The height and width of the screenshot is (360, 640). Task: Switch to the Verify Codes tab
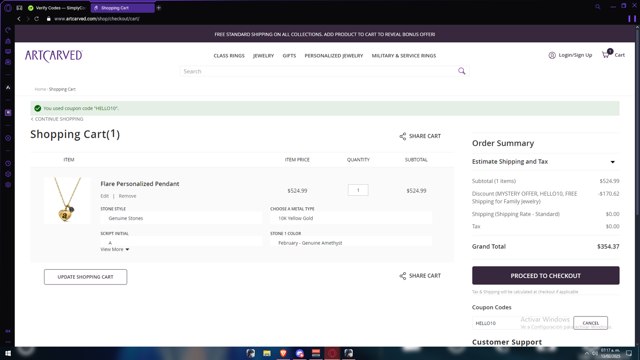(x=56, y=8)
